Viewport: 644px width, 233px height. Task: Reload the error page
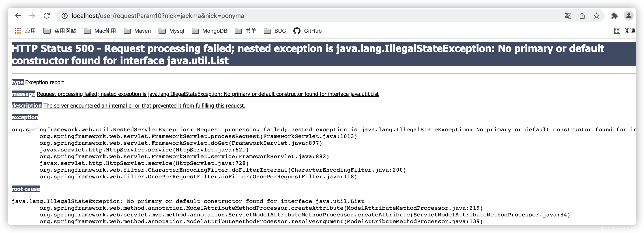[x=47, y=15]
